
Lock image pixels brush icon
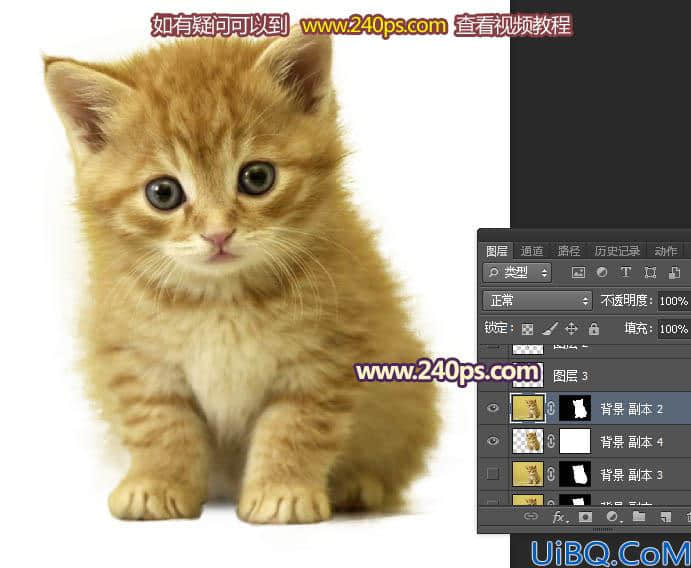pos(550,329)
